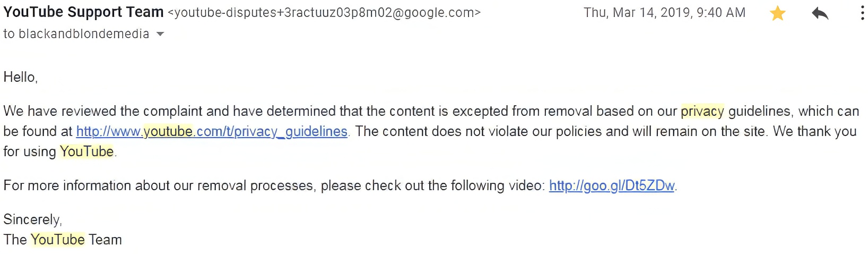Click the Thu, Mar 14, 2019 timestamp
The height and width of the screenshot is (254, 868).
pos(664,13)
